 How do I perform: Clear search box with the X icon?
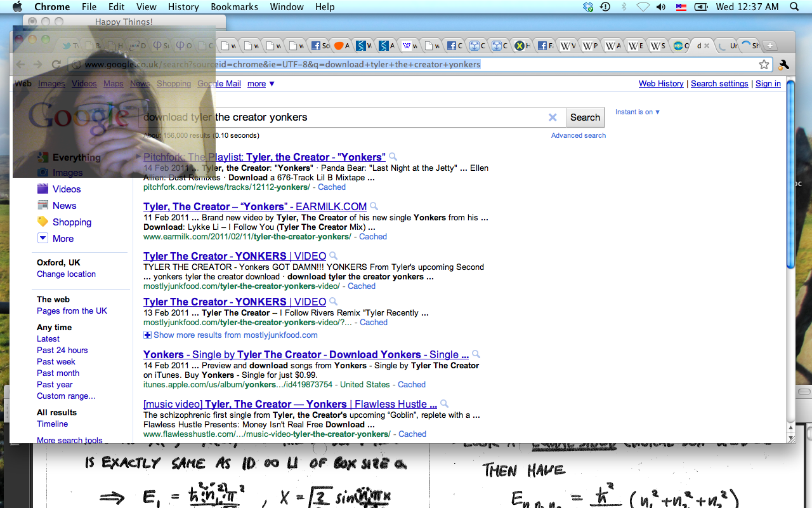553,117
